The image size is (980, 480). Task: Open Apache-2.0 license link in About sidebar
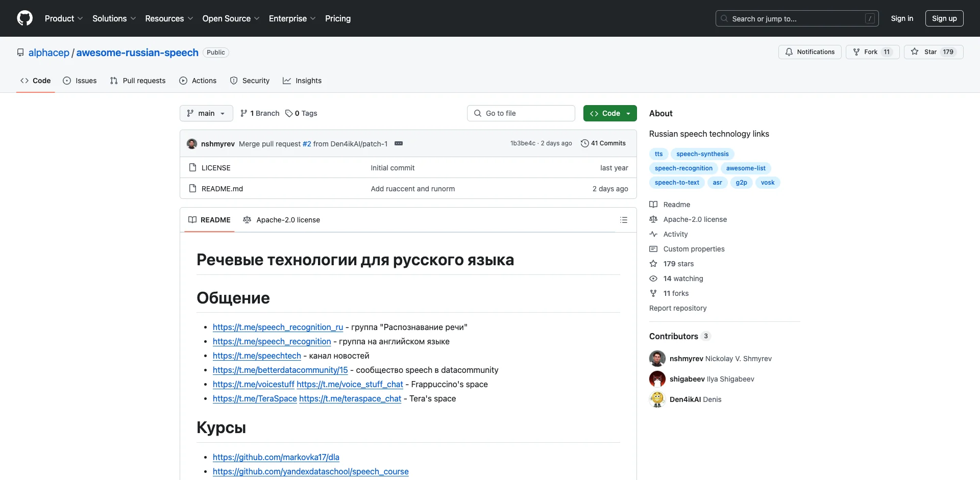(x=688, y=219)
